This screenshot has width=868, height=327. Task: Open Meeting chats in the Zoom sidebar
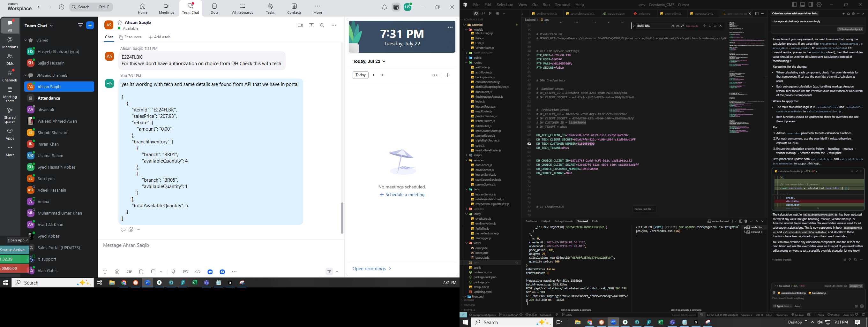tap(10, 95)
